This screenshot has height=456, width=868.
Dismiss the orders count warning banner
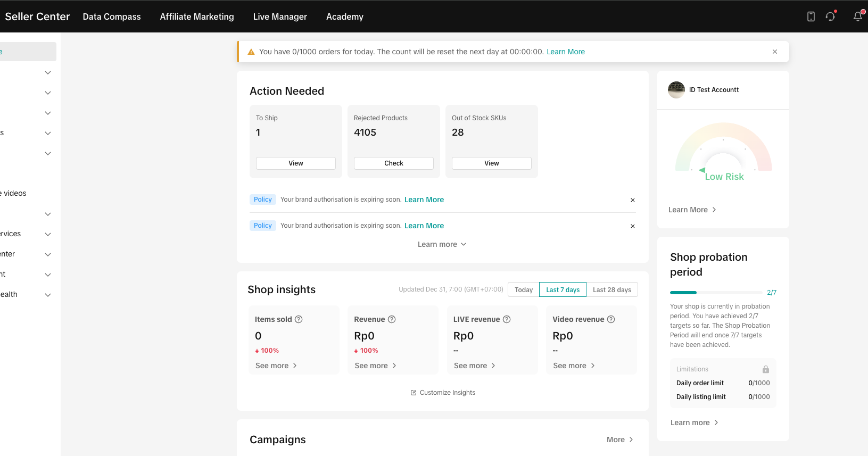pos(774,52)
